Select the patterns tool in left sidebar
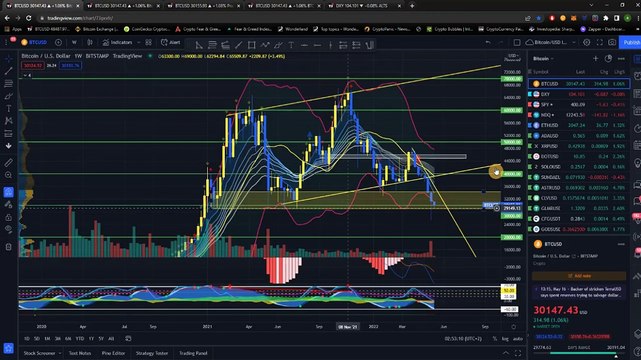The height and width of the screenshot is (360, 641). point(9,121)
